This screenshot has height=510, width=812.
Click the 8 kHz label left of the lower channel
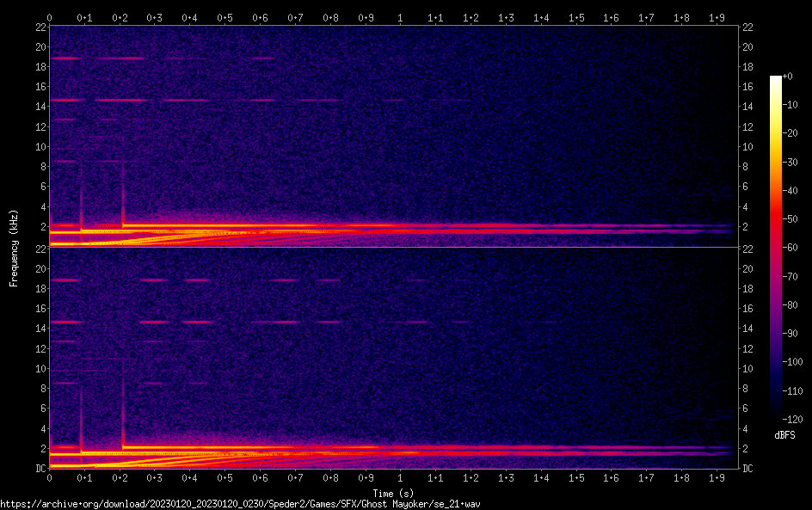pos(41,389)
